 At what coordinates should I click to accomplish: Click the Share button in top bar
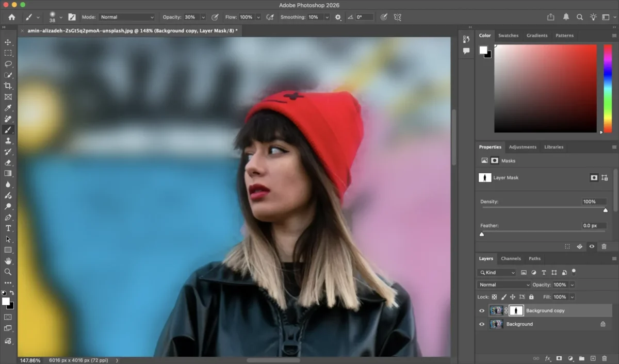(551, 17)
